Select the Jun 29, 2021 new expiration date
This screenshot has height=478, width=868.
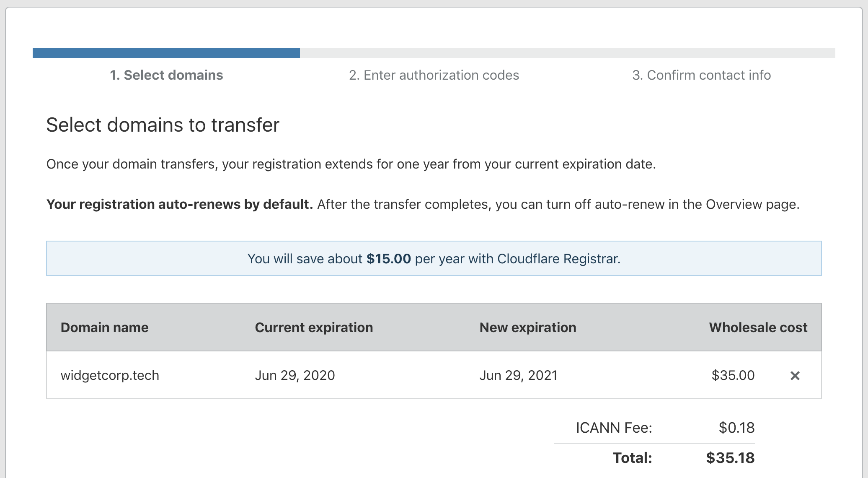click(518, 375)
